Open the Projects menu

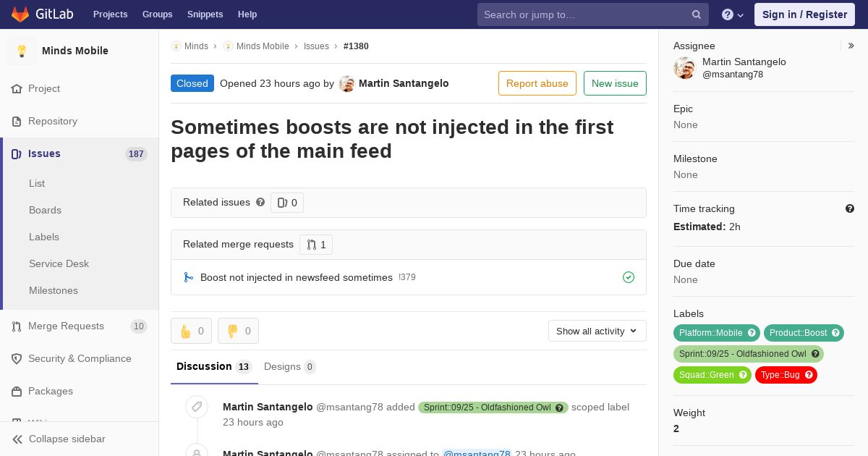(x=110, y=14)
